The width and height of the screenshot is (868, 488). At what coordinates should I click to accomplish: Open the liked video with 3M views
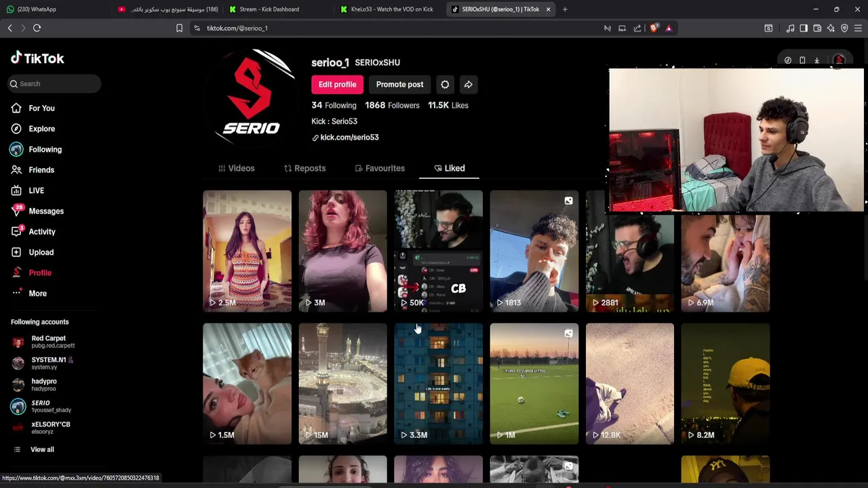pos(342,251)
